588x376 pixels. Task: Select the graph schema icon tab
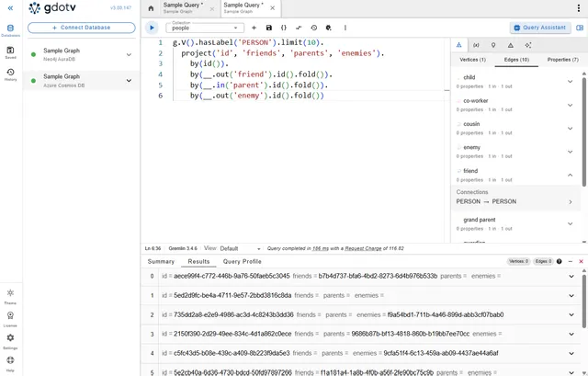point(459,45)
